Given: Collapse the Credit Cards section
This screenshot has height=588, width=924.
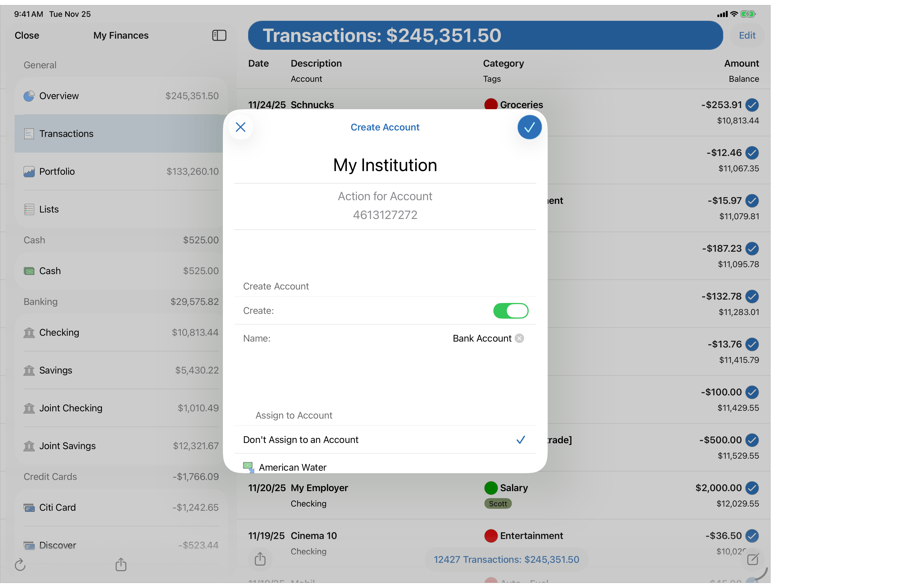Looking at the screenshot, I should tap(50, 476).
